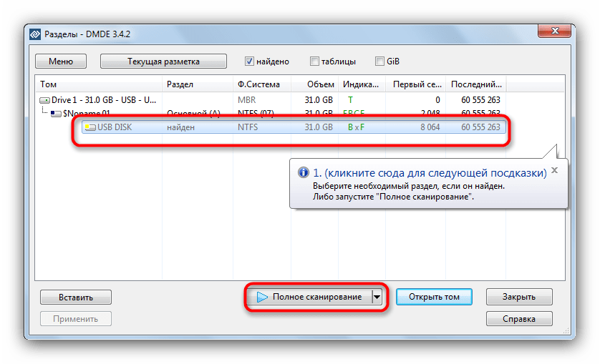The image size is (600, 364).
Task: Open dropdown arrow beside Полное сканирование
Action: pyautogui.click(x=377, y=297)
